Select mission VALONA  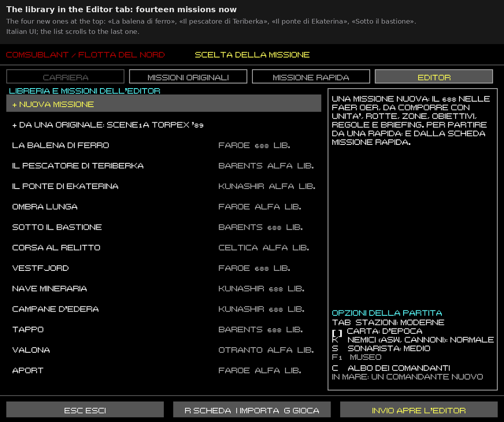pos(164,350)
